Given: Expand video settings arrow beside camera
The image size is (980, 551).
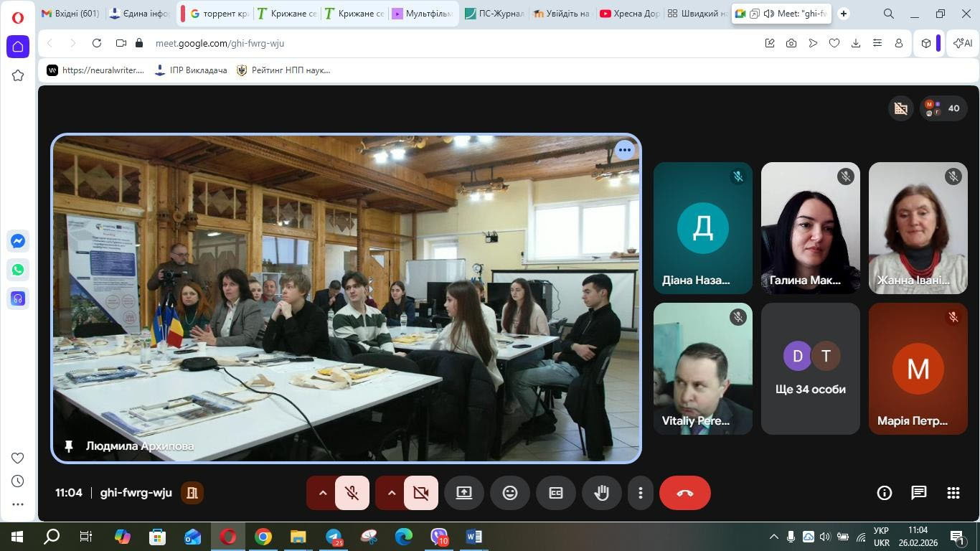Looking at the screenshot, I should [x=392, y=493].
